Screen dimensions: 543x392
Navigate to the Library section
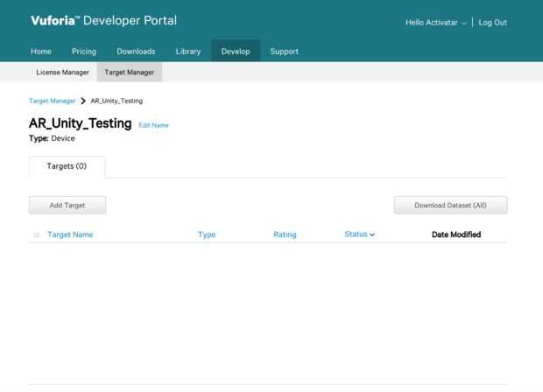188,52
